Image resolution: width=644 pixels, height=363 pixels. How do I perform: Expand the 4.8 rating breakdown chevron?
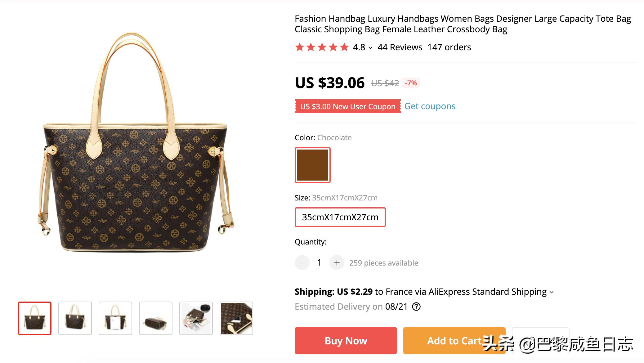[370, 48]
